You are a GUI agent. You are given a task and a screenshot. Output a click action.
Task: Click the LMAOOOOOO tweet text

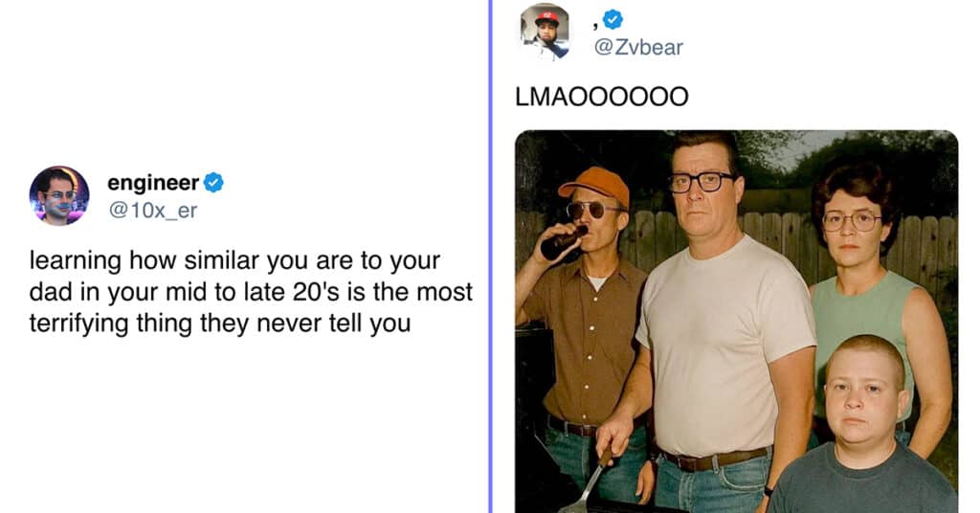602,97
